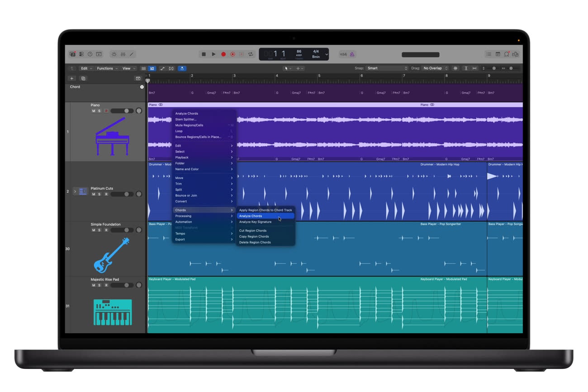This screenshot has width=588, height=392.
Task: Open the Drag mode dropdown set to No Overlap
Action: tap(435, 68)
